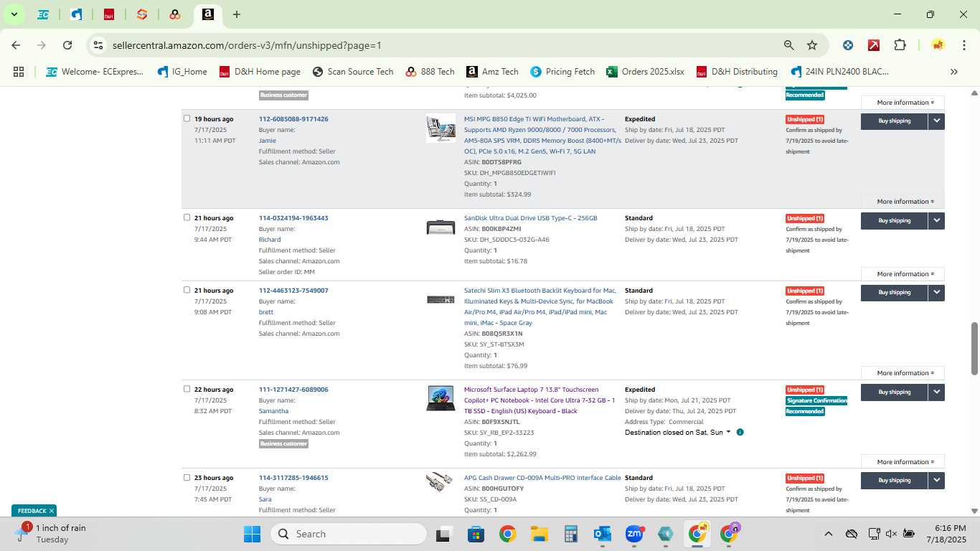Select order 112-6085088-9171426 checkbox
Screen dimensions: 980x551
click(x=187, y=118)
